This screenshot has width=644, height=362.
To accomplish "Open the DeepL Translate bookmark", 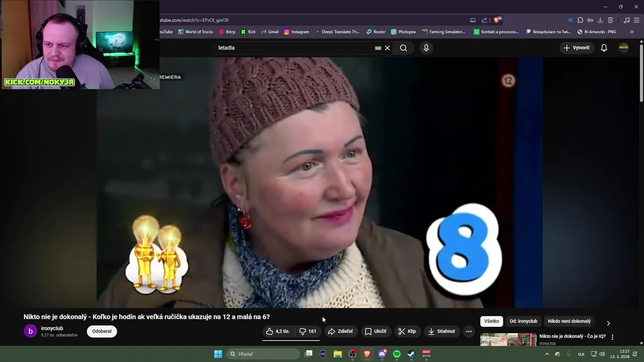I will click(337, 32).
